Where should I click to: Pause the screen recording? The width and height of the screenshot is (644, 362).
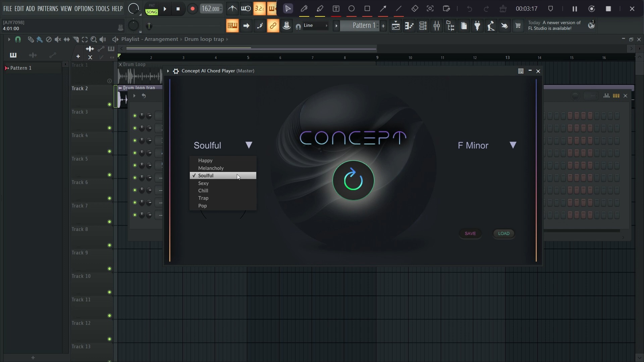pyautogui.click(x=575, y=9)
